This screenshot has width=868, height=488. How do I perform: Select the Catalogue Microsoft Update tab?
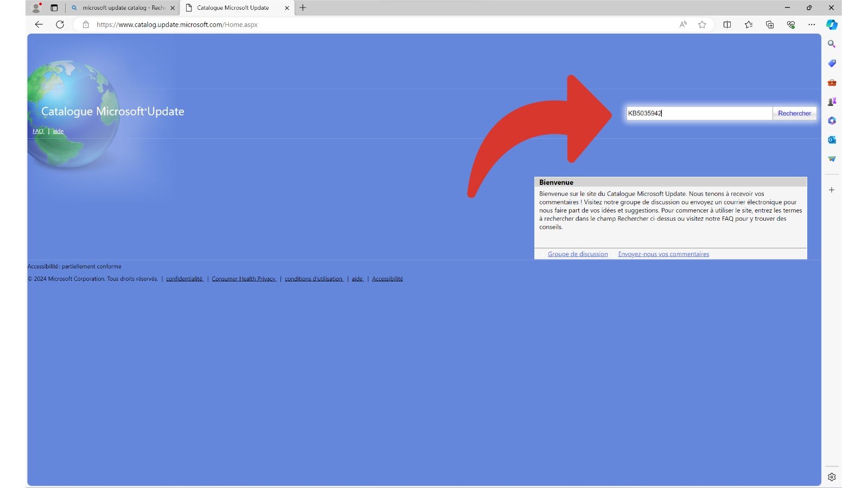tap(233, 8)
